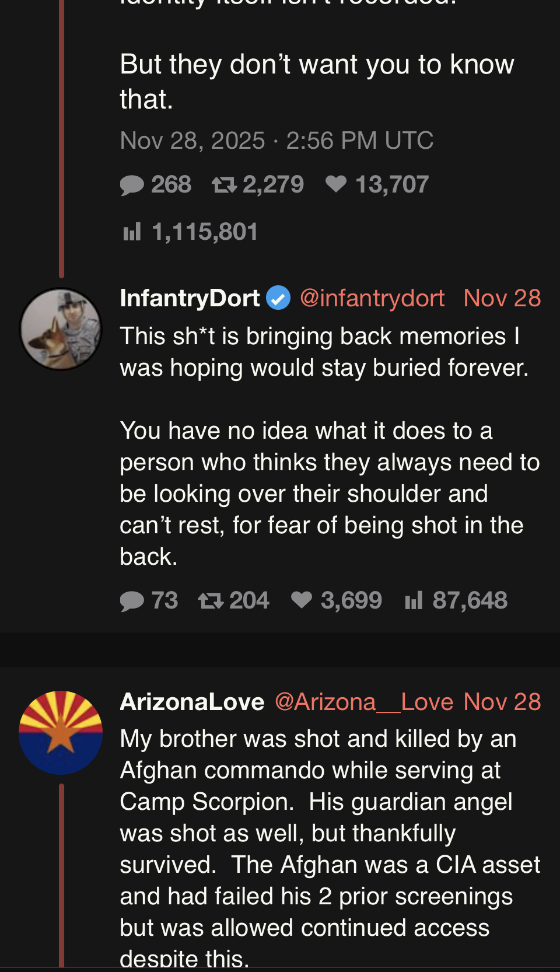
Task: Click views icon showing 87,648
Action: click(x=413, y=601)
